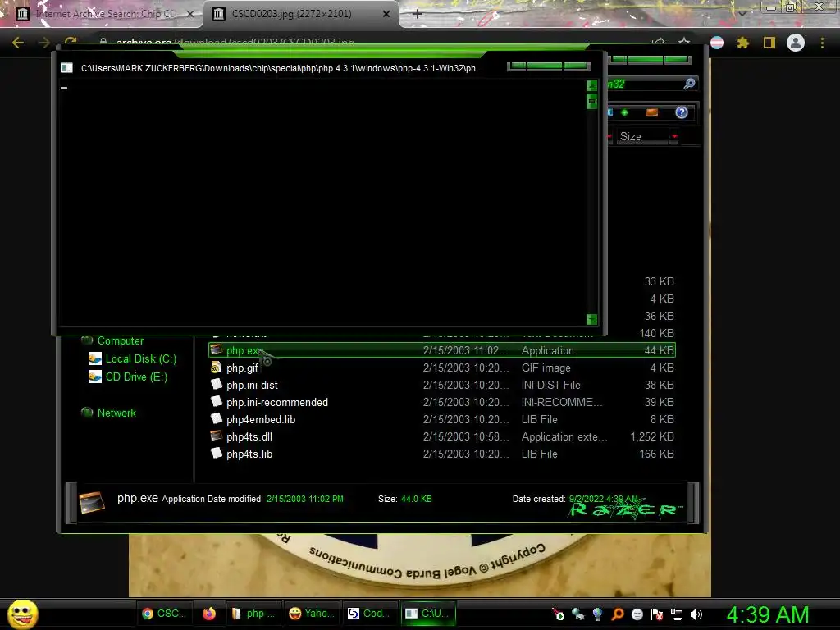
Task: Select the php.gif file icon
Action: pos(217,367)
